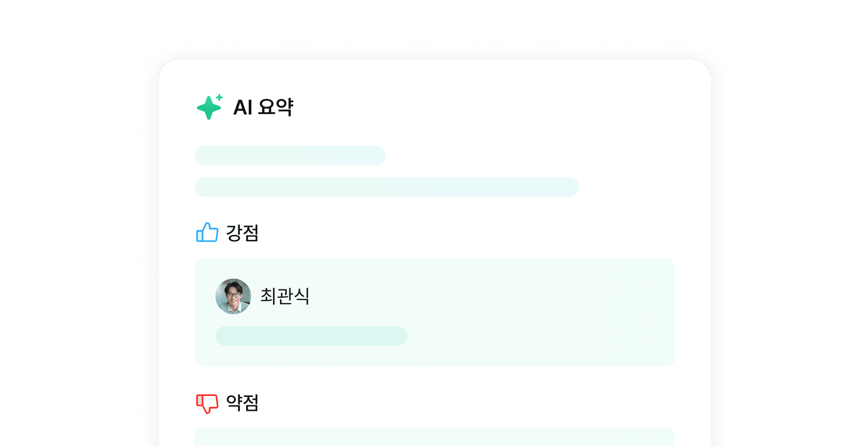Click the "약점" section label
Screen dimensions: 868x446
242,403
